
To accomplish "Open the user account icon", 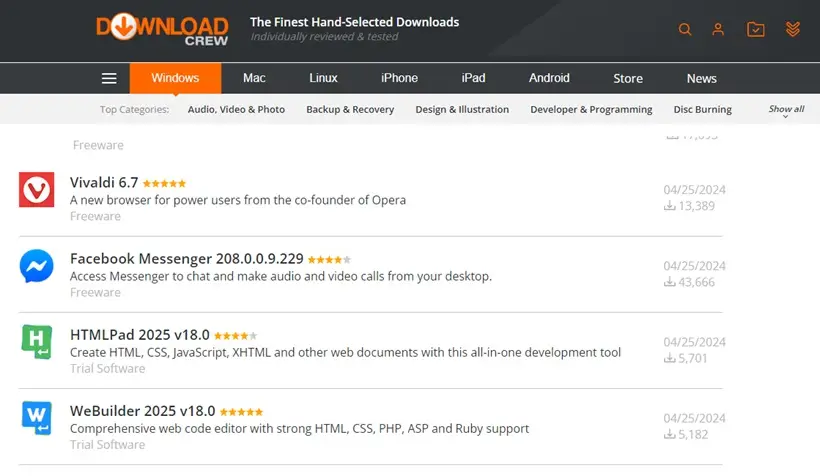I will 718,29.
